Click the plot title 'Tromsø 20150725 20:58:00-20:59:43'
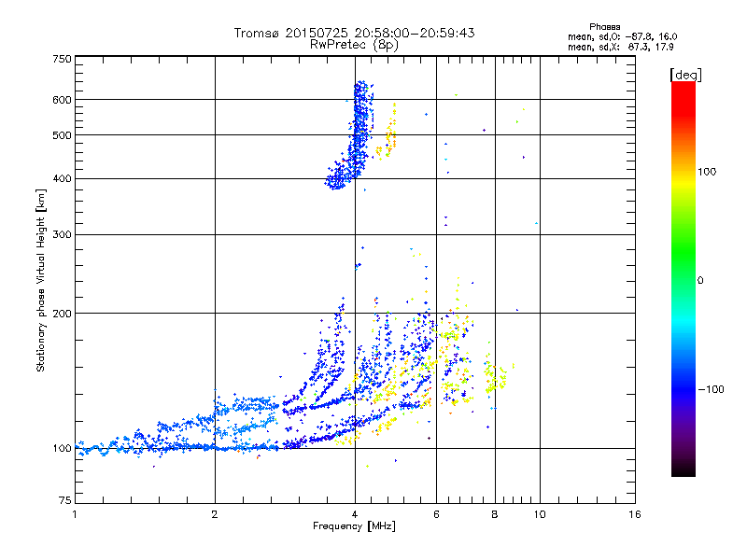Viewport: 747px width, 560px height. pyautogui.click(x=354, y=33)
